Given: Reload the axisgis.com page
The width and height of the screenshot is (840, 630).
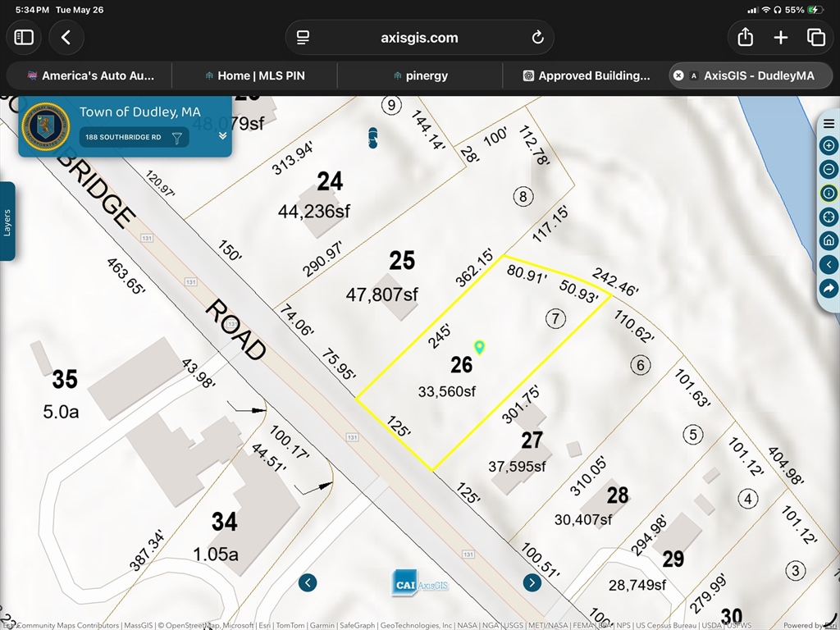Looking at the screenshot, I should click(537, 38).
